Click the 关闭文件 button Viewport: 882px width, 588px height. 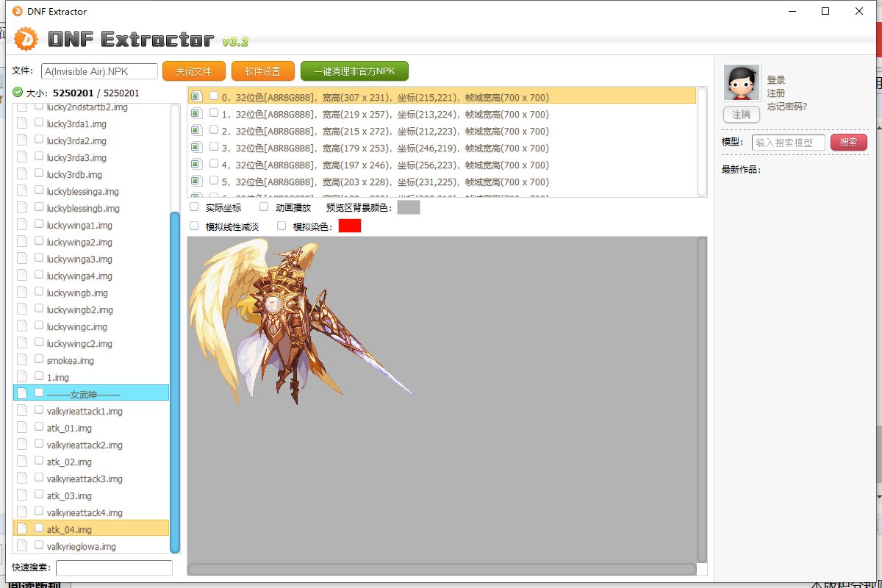coord(193,71)
